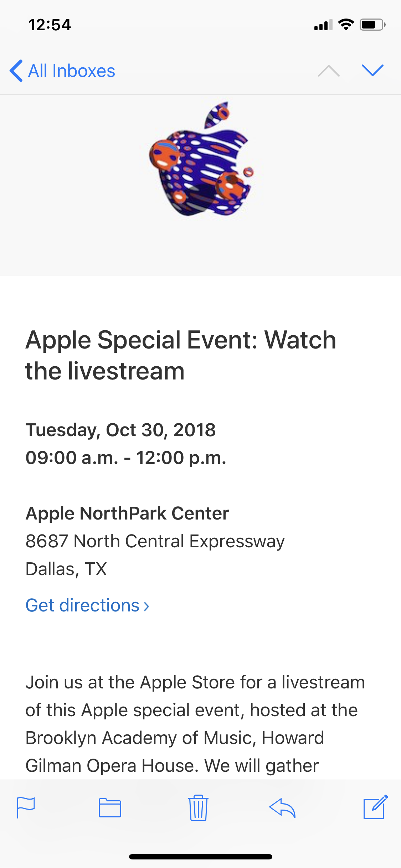Tap the 09:00 a.m. - 12:00 p.m. time

(x=126, y=458)
